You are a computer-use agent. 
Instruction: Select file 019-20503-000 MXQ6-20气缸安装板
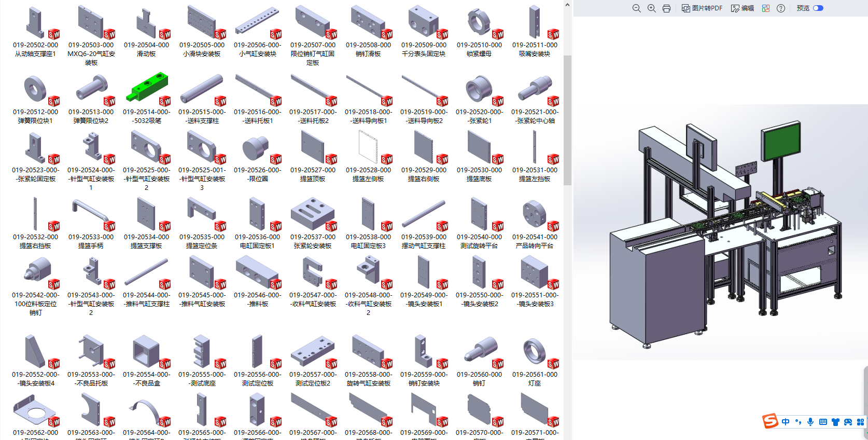(x=91, y=36)
